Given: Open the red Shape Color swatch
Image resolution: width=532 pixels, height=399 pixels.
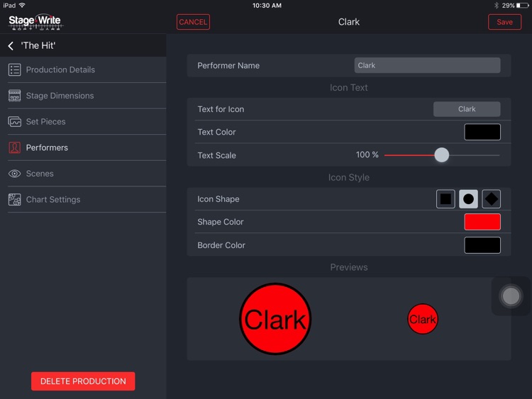Looking at the screenshot, I should point(482,222).
